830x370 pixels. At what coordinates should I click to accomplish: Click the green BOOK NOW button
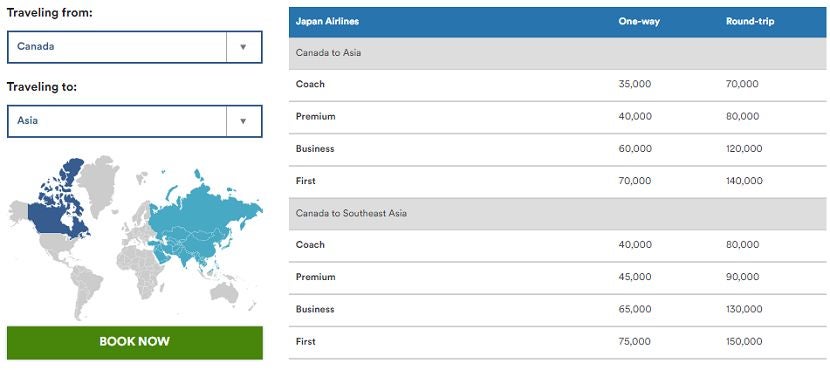tap(134, 342)
